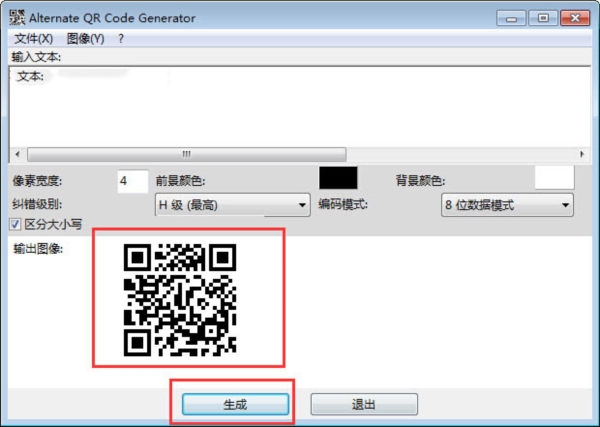Screen dimensions: 600x427
Task: Click the horizontal scrollbar right arrow
Action: pos(582,154)
